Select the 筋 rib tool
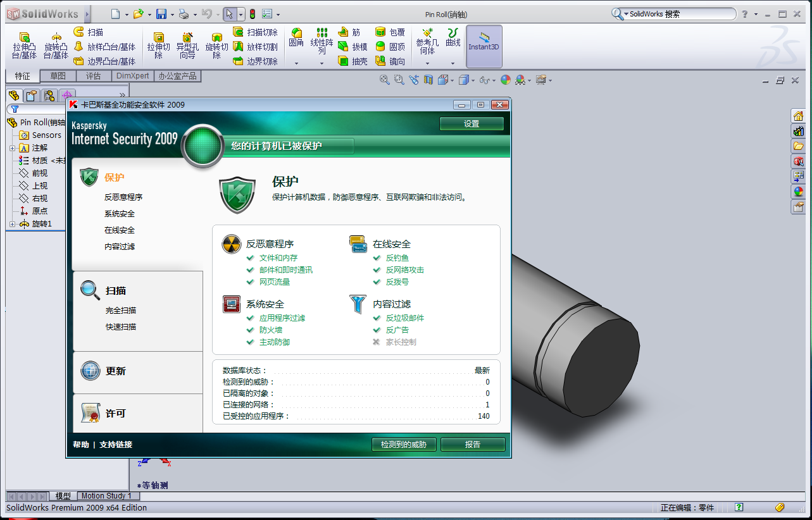This screenshot has width=812, height=520. [x=349, y=32]
